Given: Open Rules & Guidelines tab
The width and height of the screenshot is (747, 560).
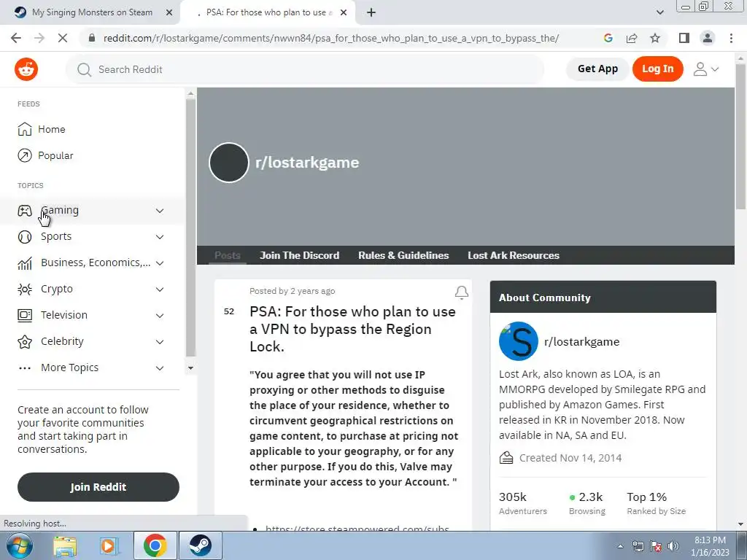Looking at the screenshot, I should (403, 255).
